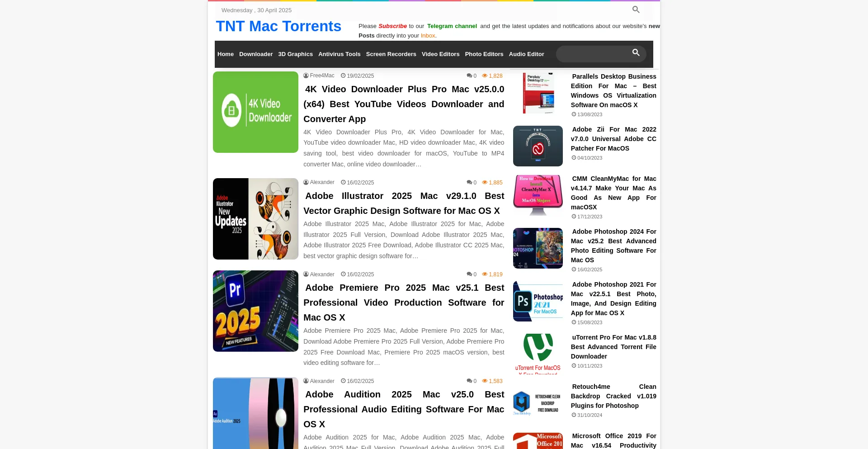Click the 13/08/2023 date under Parallels Desktop

tap(590, 114)
